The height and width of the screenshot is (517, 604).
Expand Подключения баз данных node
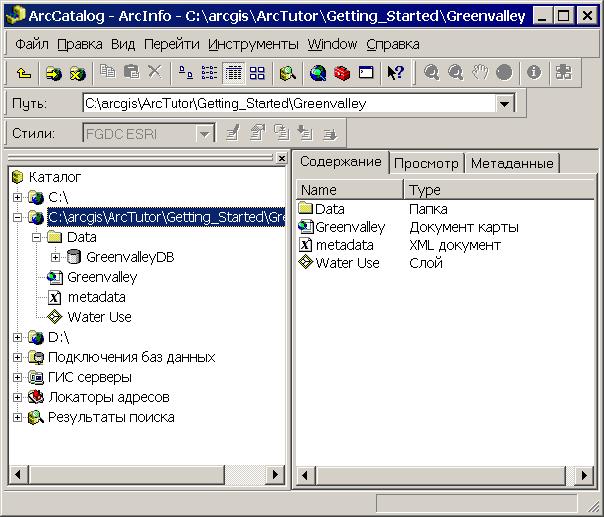[17, 358]
